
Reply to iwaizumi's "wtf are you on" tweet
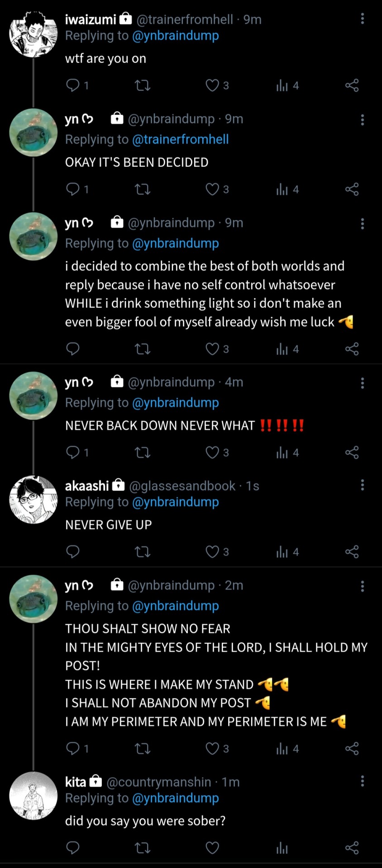[x=73, y=85]
